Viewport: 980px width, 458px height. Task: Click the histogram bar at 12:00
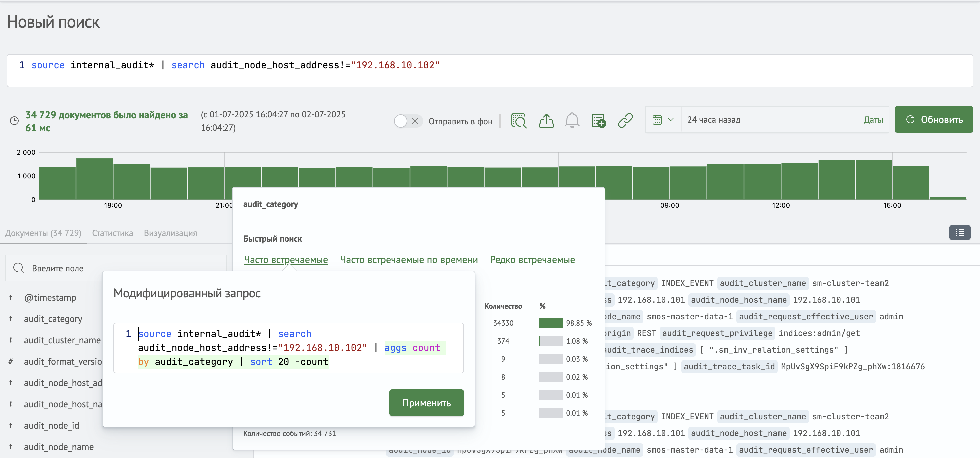tap(799, 181)
